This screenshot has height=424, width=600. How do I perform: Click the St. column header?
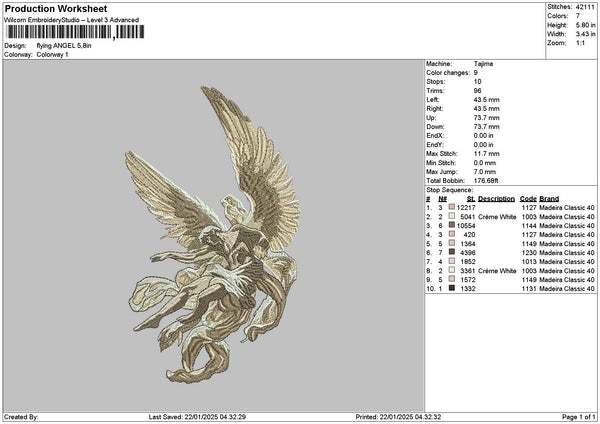coord(470,198)
